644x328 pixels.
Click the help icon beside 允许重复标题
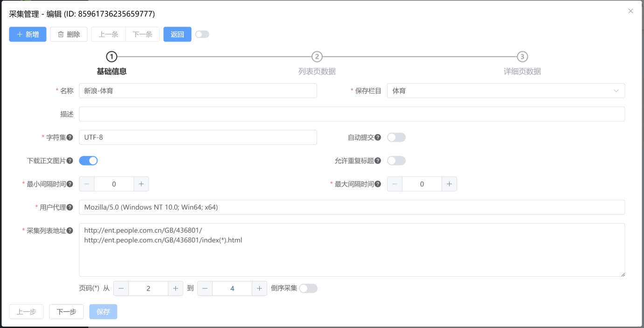pyautogui.click(x=378, y=161)
